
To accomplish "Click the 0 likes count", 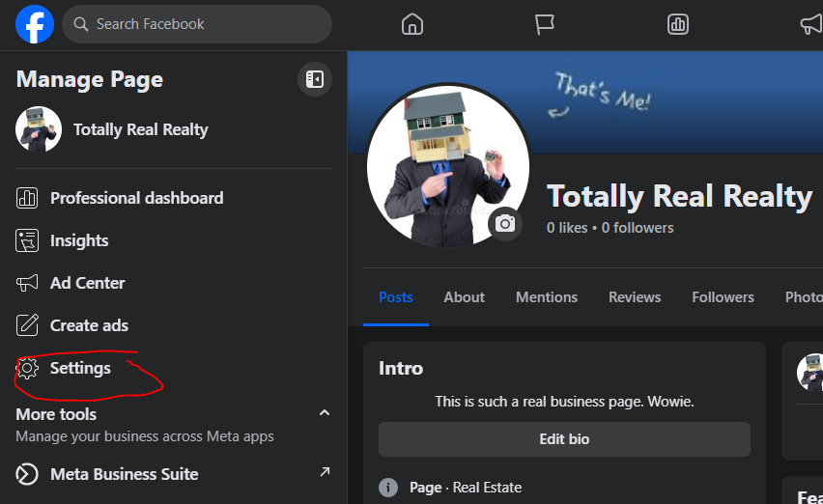I will click(567, 228).
